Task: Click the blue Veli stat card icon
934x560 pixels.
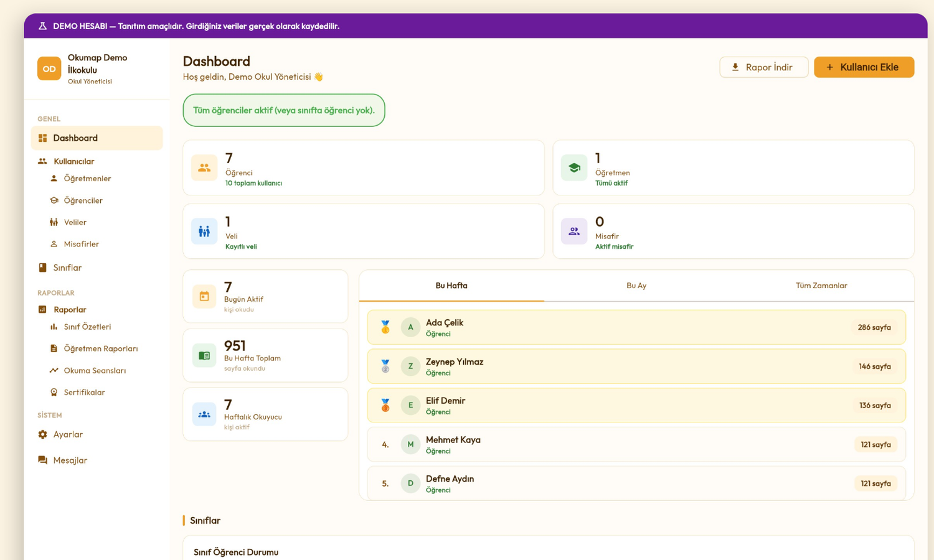Action: point(204,231)
